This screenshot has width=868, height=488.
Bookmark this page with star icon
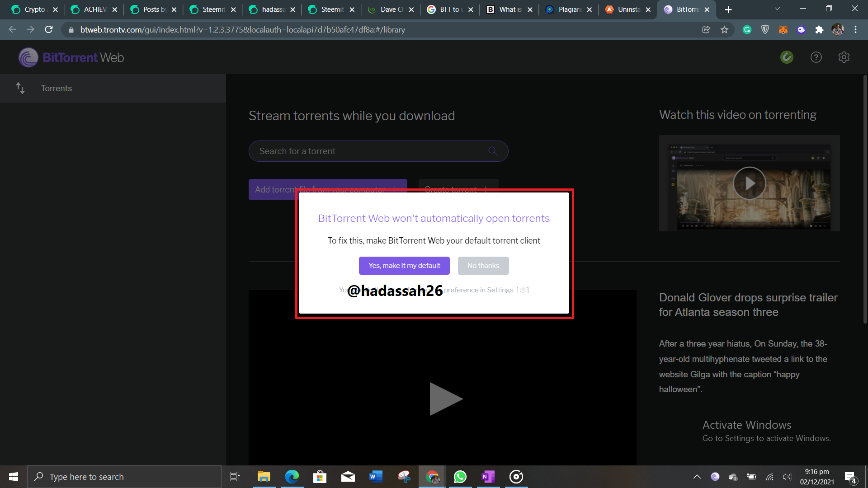724,30
